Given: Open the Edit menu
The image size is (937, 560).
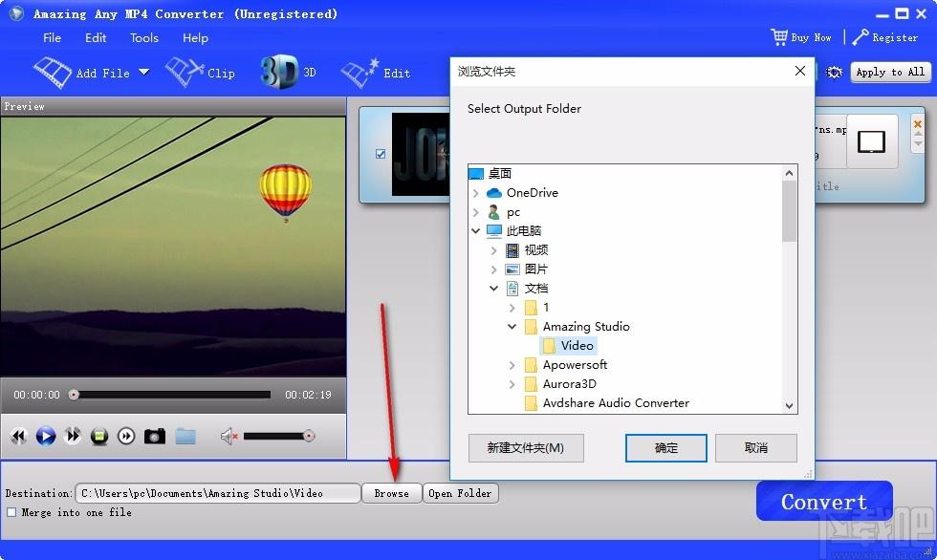Looking at the screenshot, I should [x=96, y=37].
